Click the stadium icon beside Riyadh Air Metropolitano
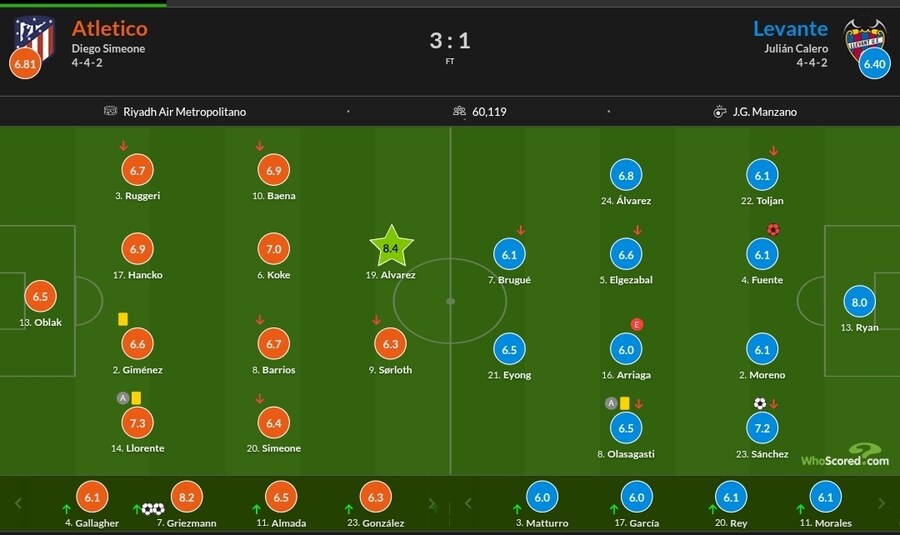This screenshot has height=535, width=900. pyautogui.click(x=110, y=112)
